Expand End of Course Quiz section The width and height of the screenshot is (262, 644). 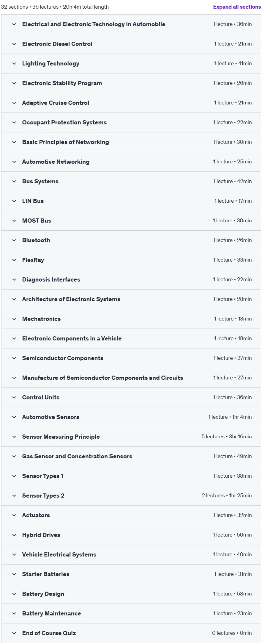tap(131, 633)
